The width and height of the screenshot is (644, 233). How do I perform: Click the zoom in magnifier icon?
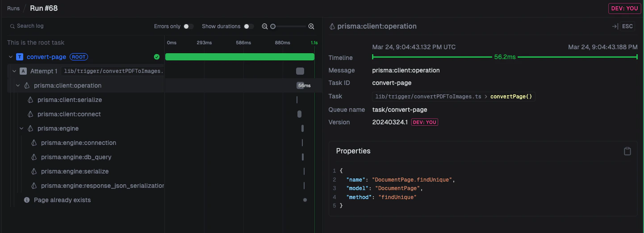[x=311, y=26]
